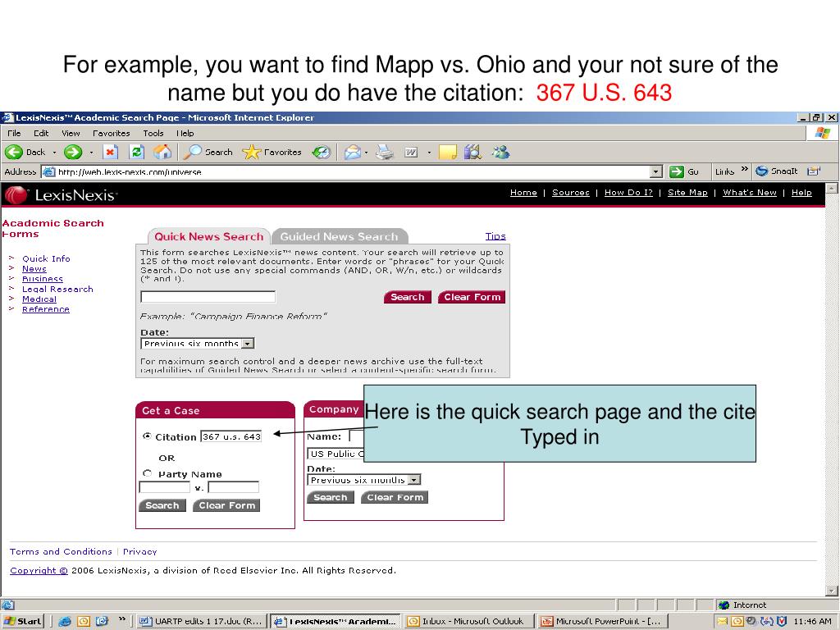
Task: Click the LexisNexis logo
Action: point(61,195)
